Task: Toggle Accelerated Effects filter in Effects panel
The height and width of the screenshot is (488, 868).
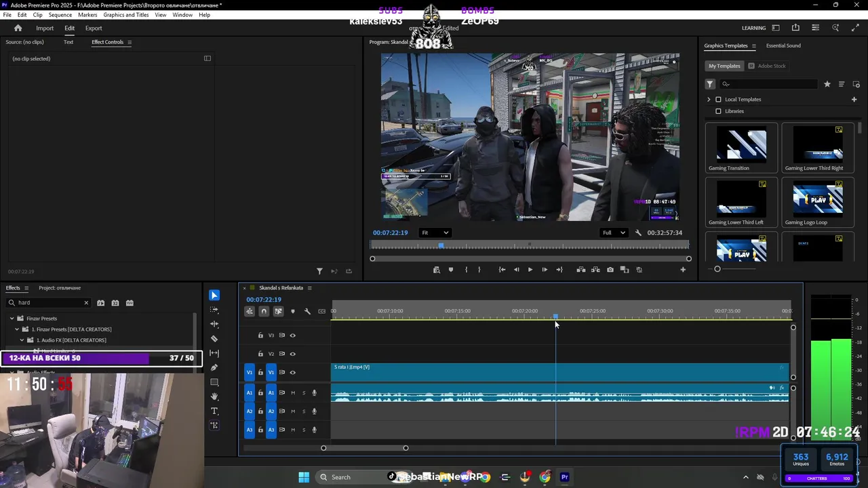Action: [x=101, y=303]
